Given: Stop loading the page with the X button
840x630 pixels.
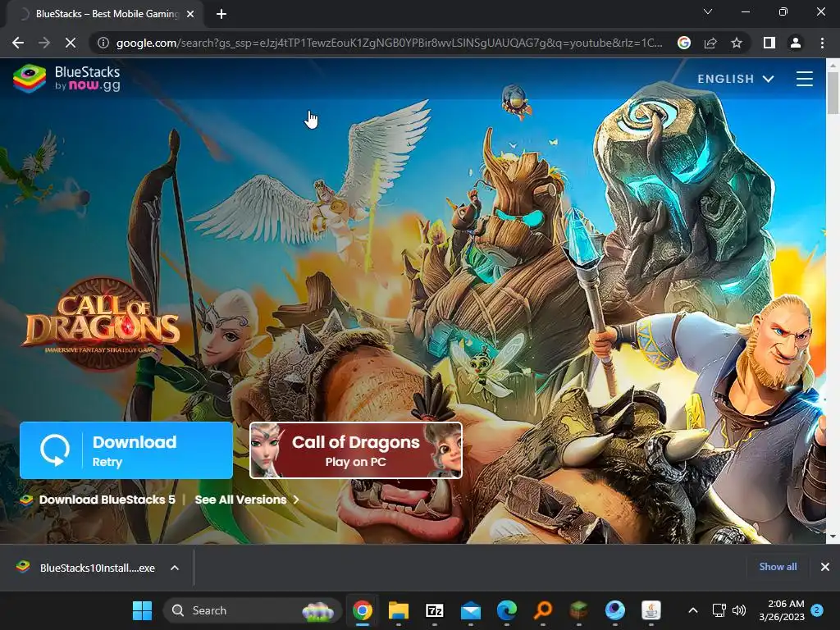Looking at the screenshot, I should pyautogui.click(x=71, y=43).
